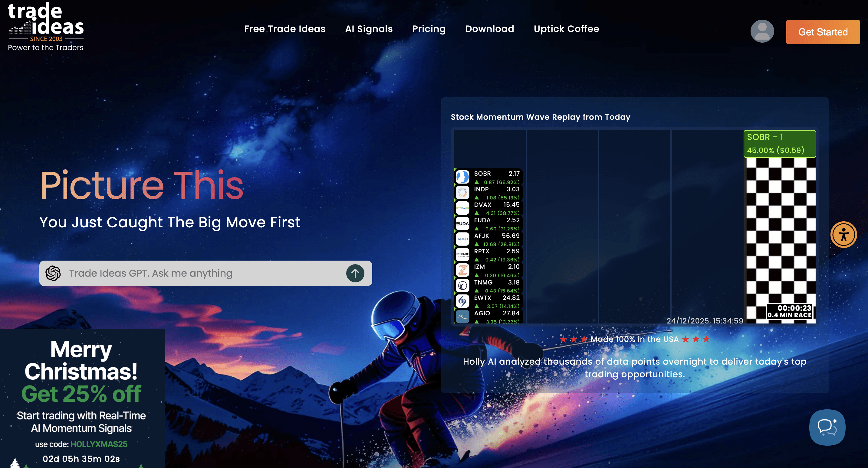Click the IZM stock logo icon

462,270
